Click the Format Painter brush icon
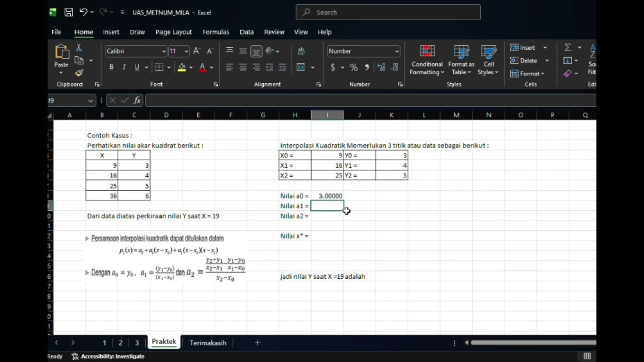This screenshot has height=362, width=644. point(78,73)
